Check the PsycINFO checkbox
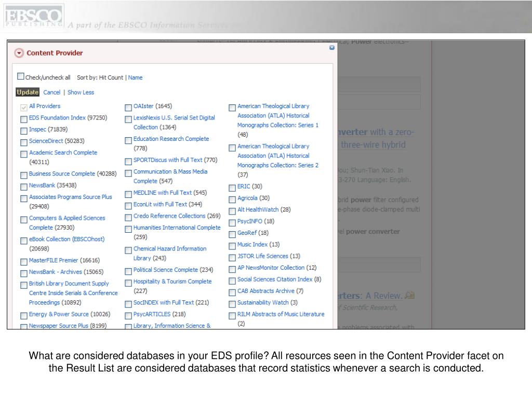This screenshot has height=399, width=532. (x=232, y=222)
